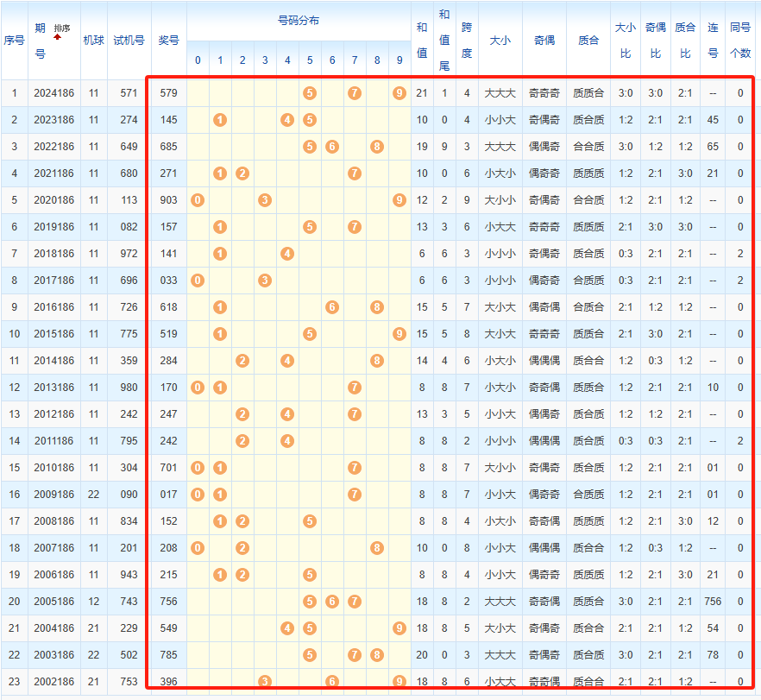Click orange ball 3 in row 2020186

tap(265, 200)
